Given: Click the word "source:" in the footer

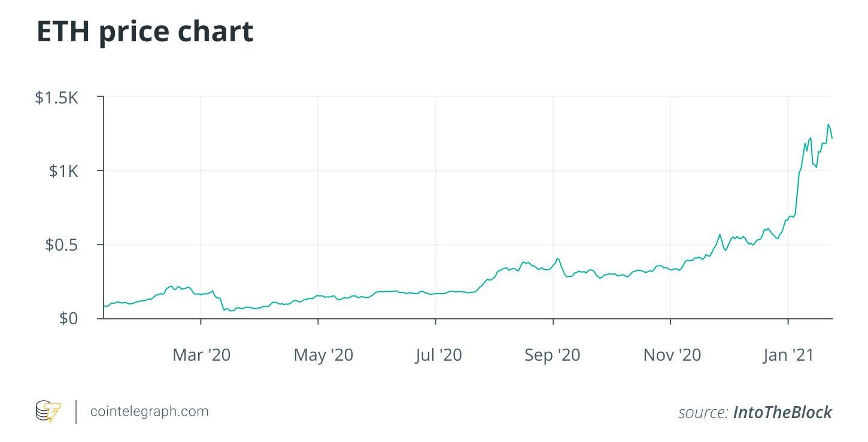Looking at the screenshot, I should click(703, 412).
